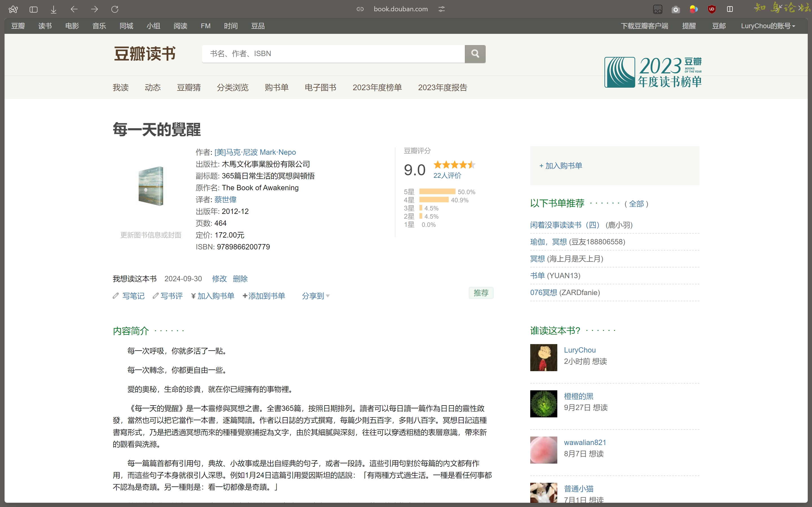This screenshot has width=812, height=507.
Task: Open 音乐 in the top nav
Action: tap(99, 26)
